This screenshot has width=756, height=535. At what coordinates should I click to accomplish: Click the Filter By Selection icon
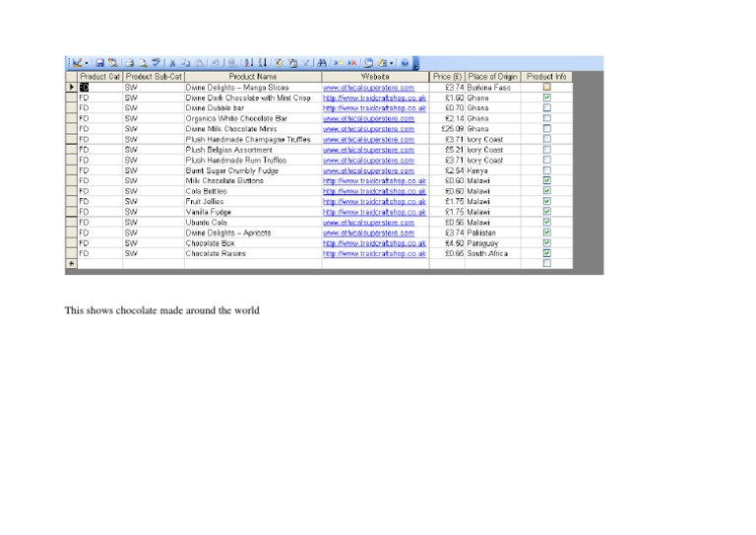point(280,63)
